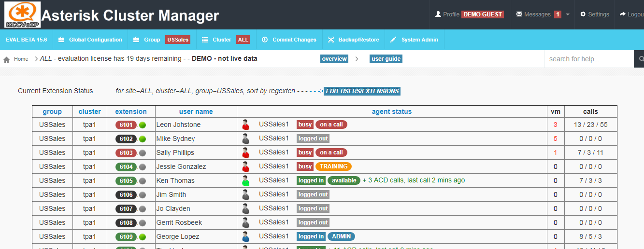This screenshot has width=644, height=249.
Task: Click the Messages envelope icon
Action: (519, 14)
